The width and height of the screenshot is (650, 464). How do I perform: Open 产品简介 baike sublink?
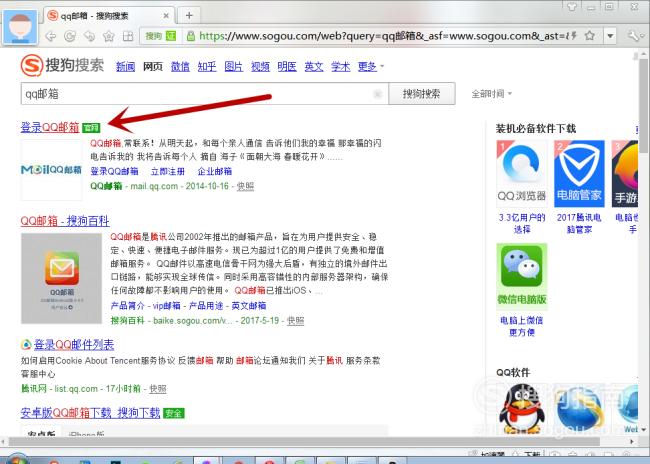point(127,306)
